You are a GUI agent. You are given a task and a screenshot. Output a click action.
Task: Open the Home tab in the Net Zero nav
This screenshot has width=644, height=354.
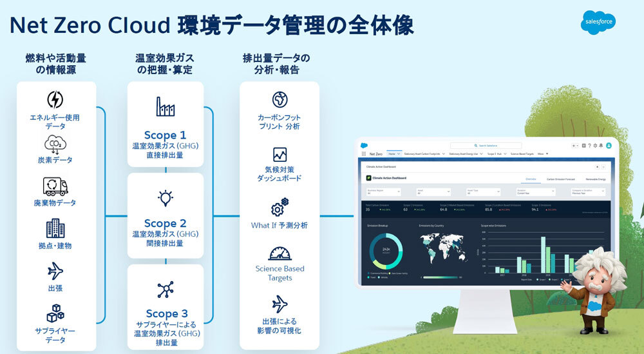(394, 153)
